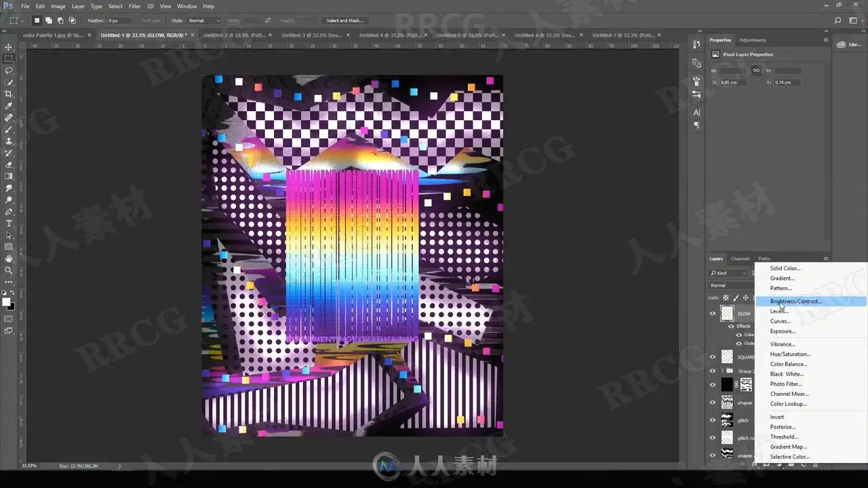Screen dimensions: 868x488
Task: Hide the glitch layer
Action: coord(712,420)
